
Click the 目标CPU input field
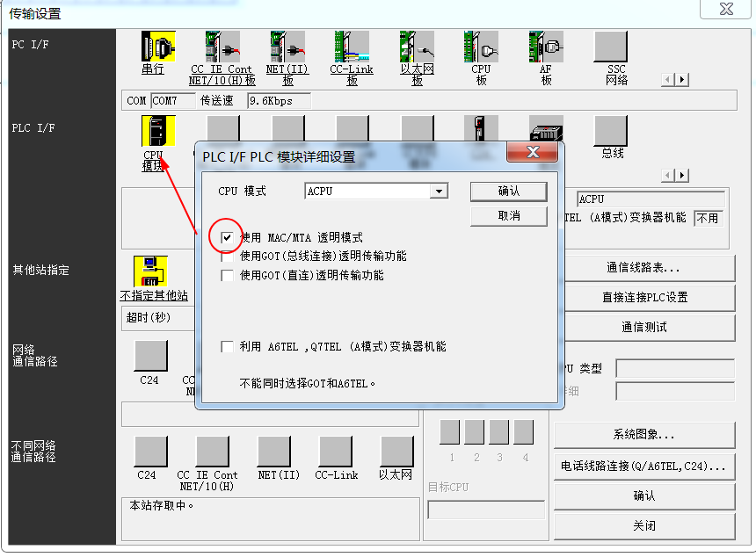pyautogui.click(x=486, y=510)
